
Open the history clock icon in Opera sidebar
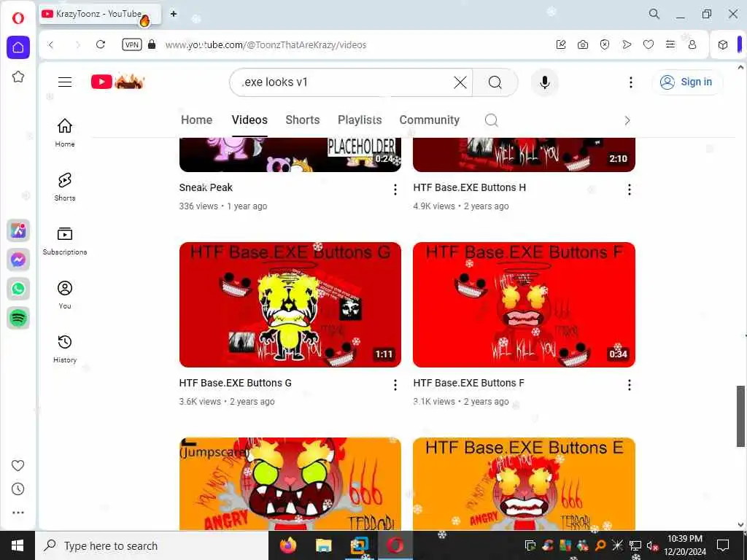pos(18,489)
